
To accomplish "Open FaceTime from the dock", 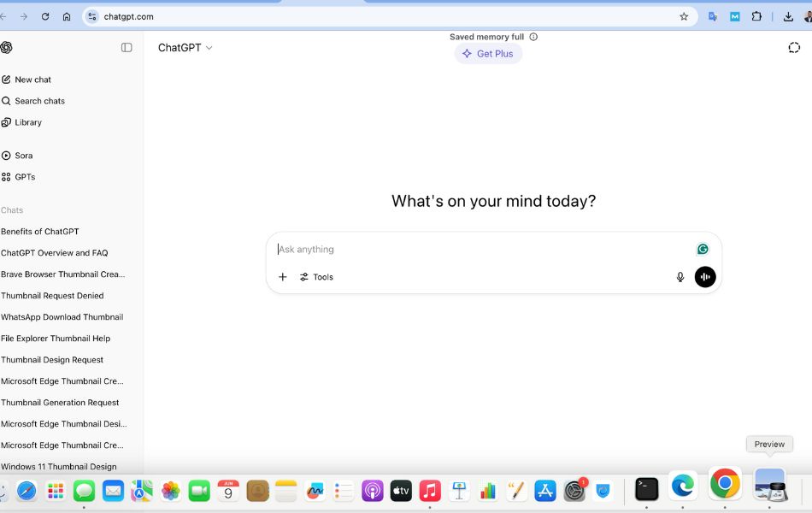I will pos(199,490).
